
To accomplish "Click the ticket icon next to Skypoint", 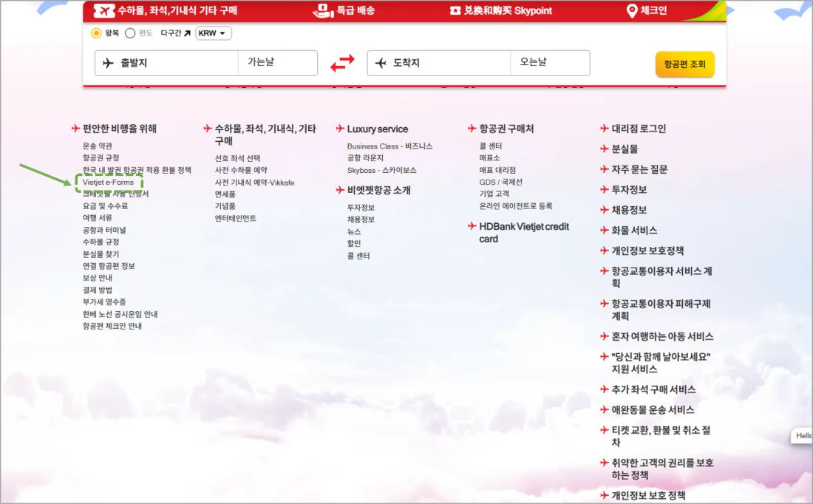I will click(x=456, y=10).
